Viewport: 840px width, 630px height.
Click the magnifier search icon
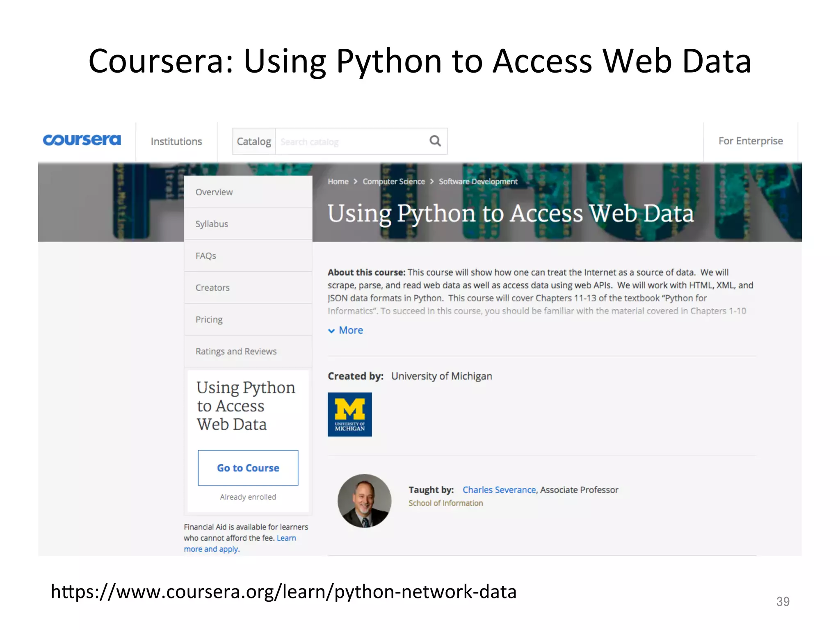click(x=435, y=141)
